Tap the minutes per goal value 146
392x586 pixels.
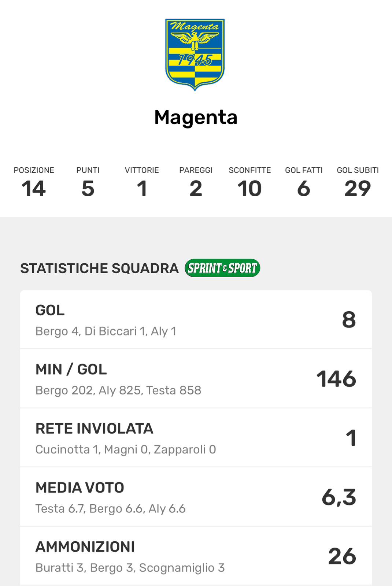336,379
